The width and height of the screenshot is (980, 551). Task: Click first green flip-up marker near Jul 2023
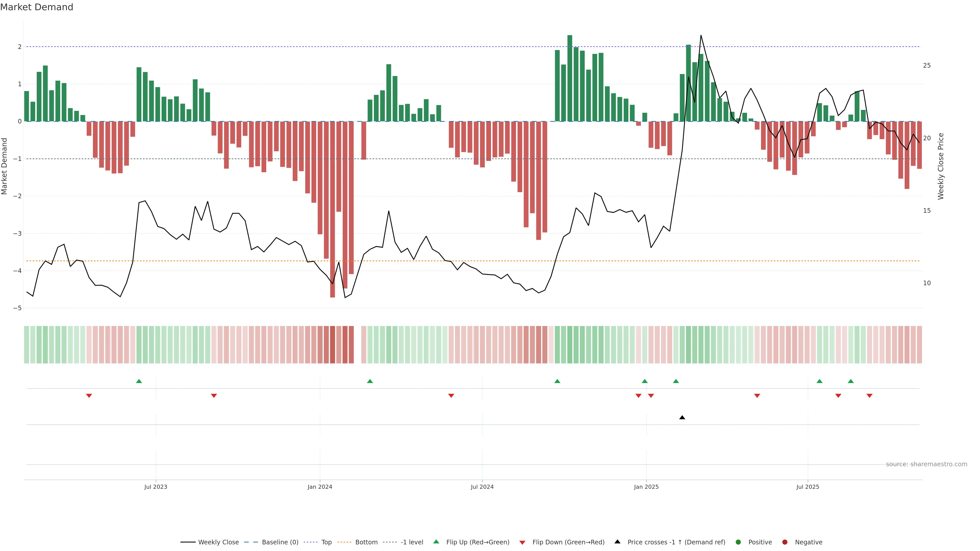139,381
